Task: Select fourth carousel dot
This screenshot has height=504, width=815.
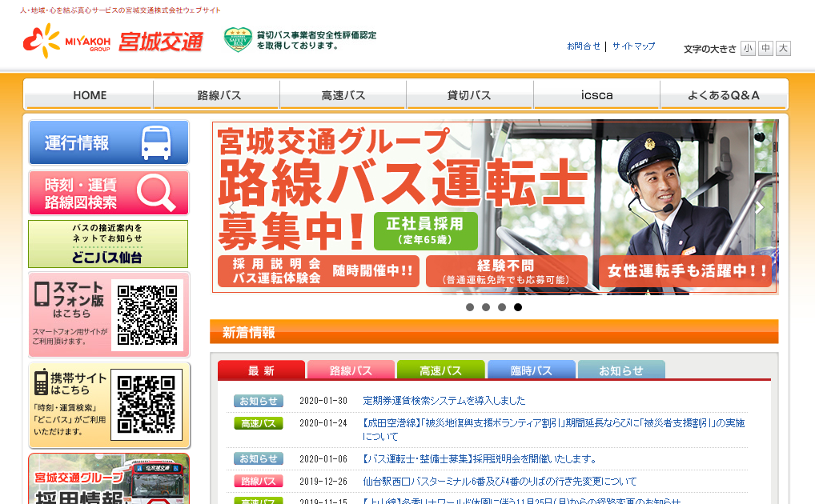Action: (518, 307)
